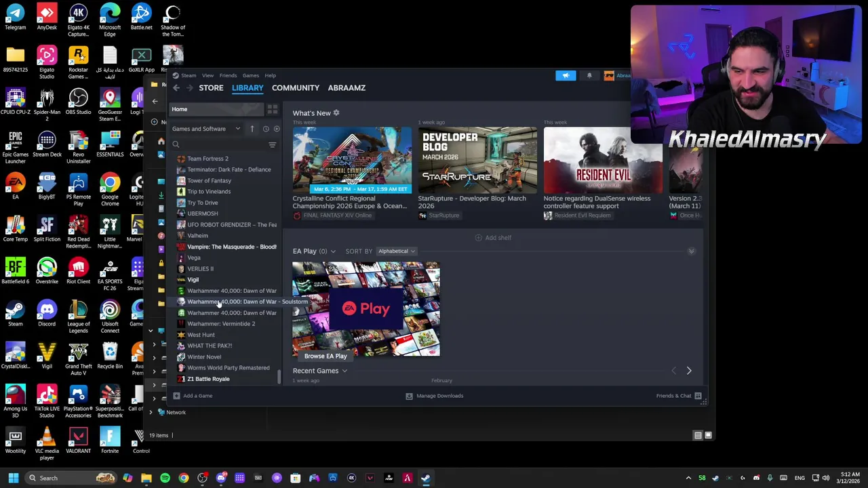Image resolution: width=868 pixels, height=488 pixels.
Task: Select Terminator: Dark Fate - Defiance
Action: click(229, 169)
